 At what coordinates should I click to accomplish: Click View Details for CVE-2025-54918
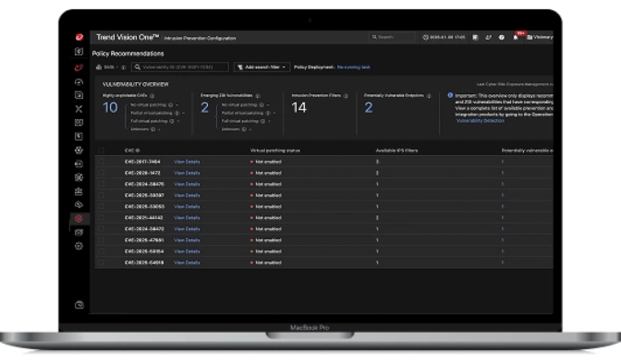(187, 262)
